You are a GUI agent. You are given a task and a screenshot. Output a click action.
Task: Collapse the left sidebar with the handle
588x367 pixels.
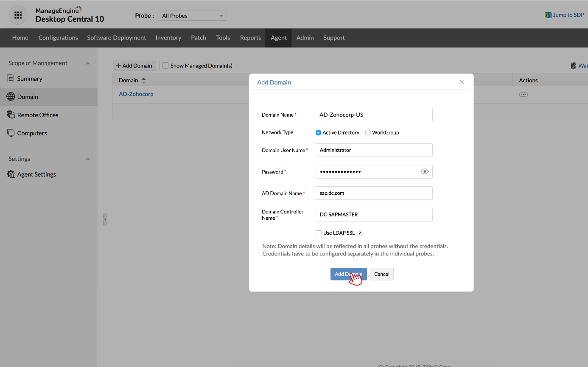(x=105, y=219)
